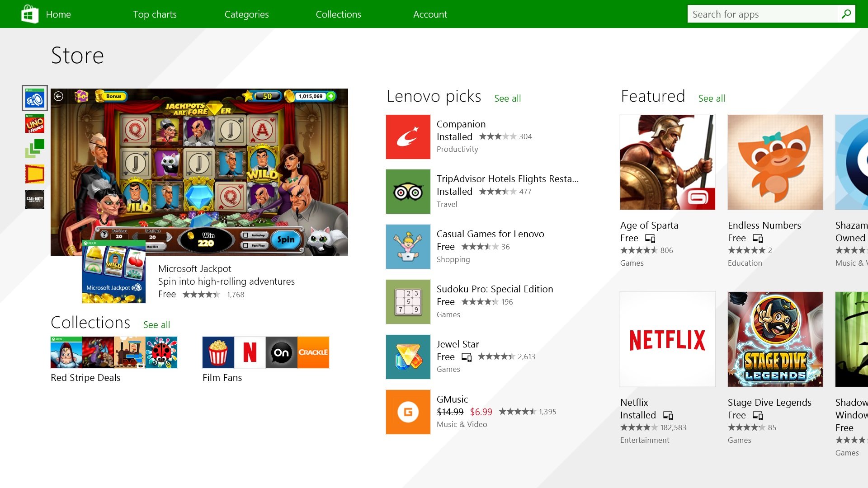Click TripAdvisor Hotels Flights title
Image resolution: width=868 pixels, height=488 pixels.
pos(507,179)
